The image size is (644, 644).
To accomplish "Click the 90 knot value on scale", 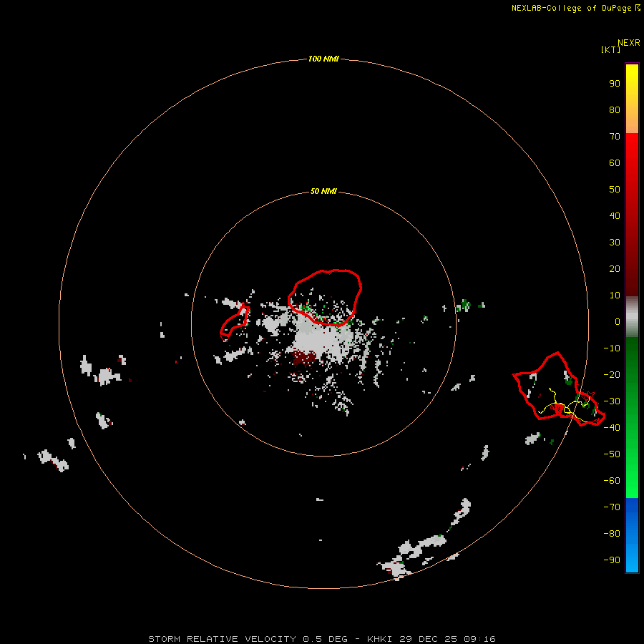I will pyautogui.click(x=615, y=84).
